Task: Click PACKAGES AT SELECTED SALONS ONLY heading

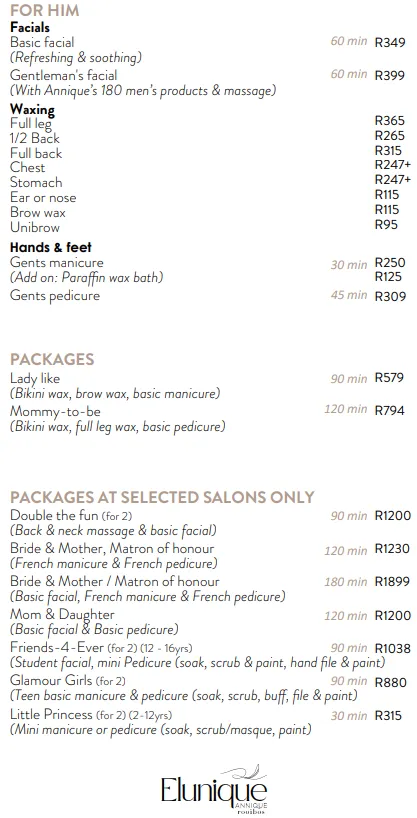Action: pyautogui.click(x=162, y=497)
